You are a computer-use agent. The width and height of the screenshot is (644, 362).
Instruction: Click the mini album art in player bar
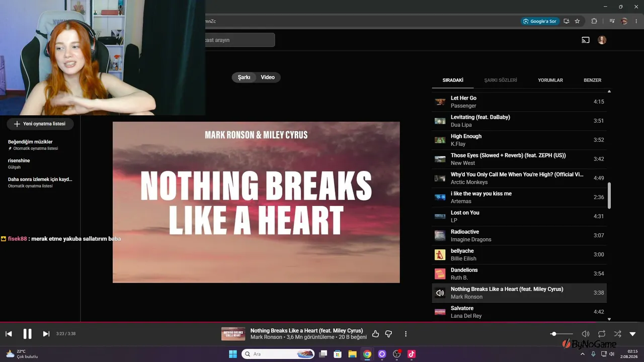tap(233, 334)
